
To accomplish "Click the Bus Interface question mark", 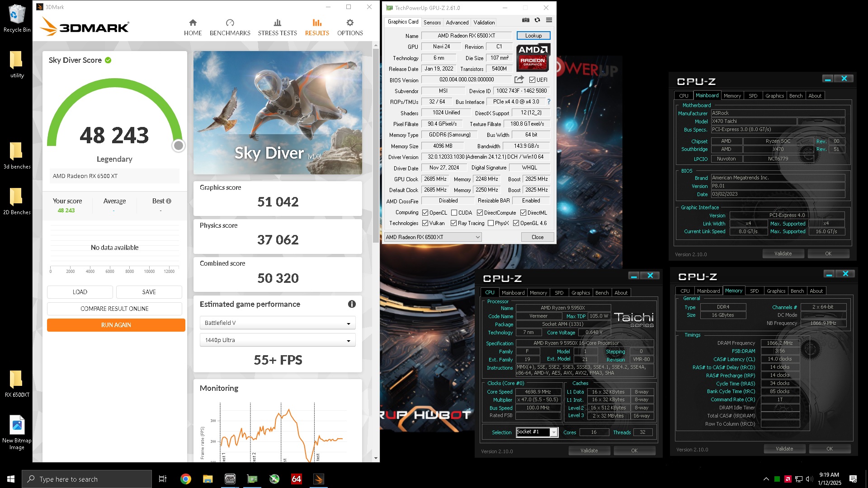I will 549,102.
